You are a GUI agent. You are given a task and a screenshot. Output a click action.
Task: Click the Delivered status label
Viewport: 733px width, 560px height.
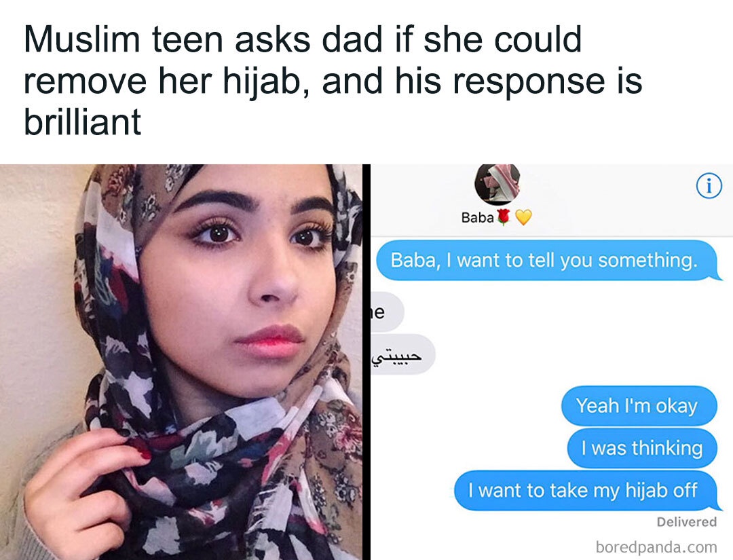tap(686, 522)
